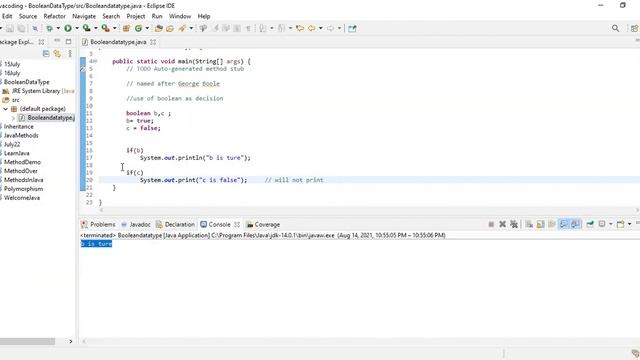Click the Open Task icon
640x360 pixels.
coord(170,28)
